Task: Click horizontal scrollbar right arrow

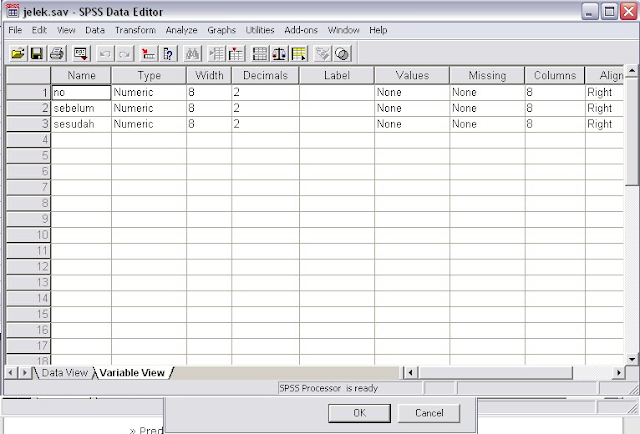Action: point(619,372)
